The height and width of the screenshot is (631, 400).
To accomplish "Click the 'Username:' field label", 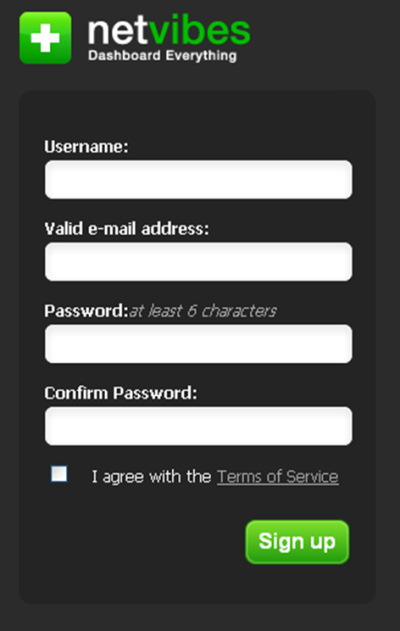I will click(x=86, y=146).
